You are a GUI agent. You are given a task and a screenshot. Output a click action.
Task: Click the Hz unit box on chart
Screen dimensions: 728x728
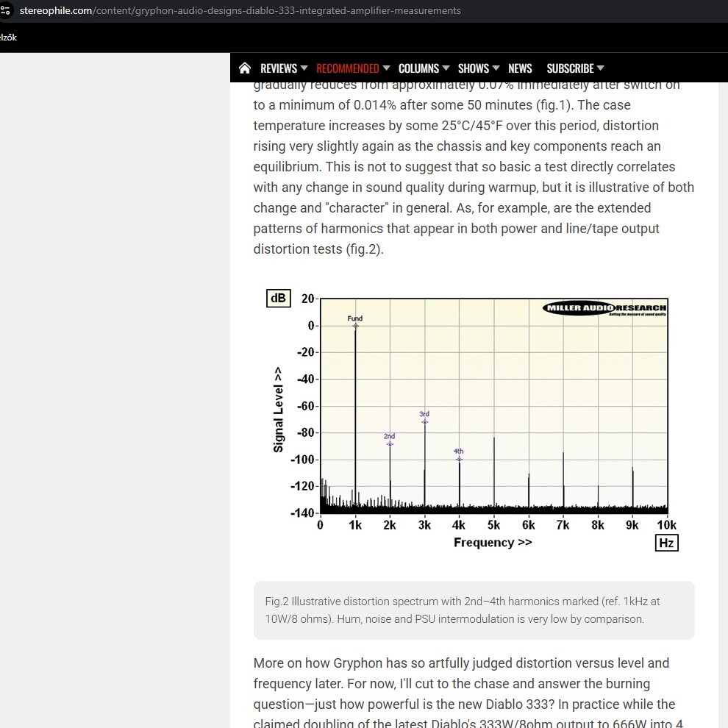(x=666, y=543)
